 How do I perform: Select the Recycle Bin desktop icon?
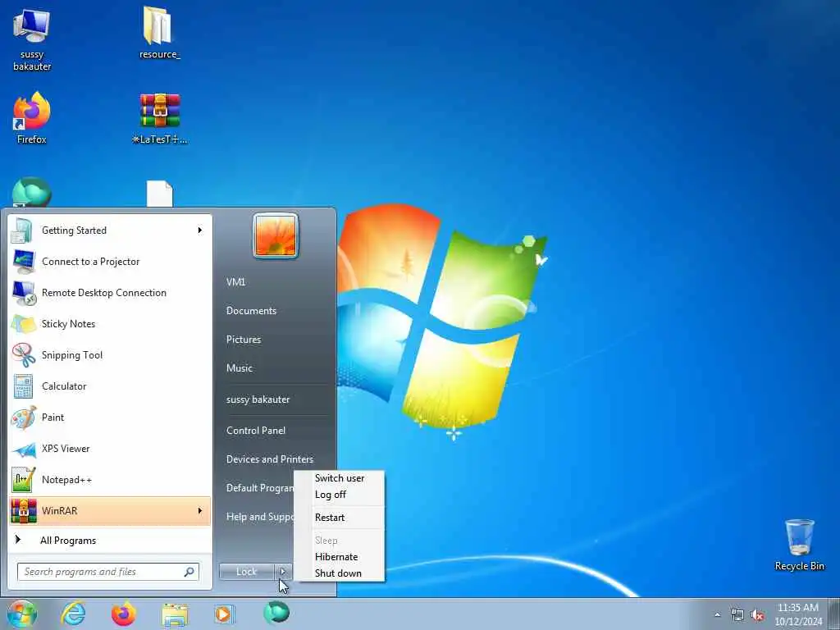(x=799, y=545)
